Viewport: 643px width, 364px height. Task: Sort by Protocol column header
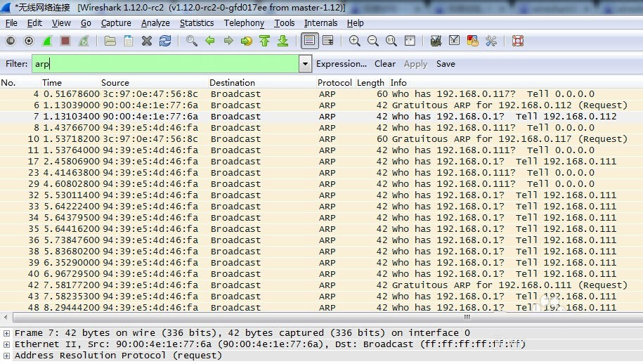click(x=335, y=82)
